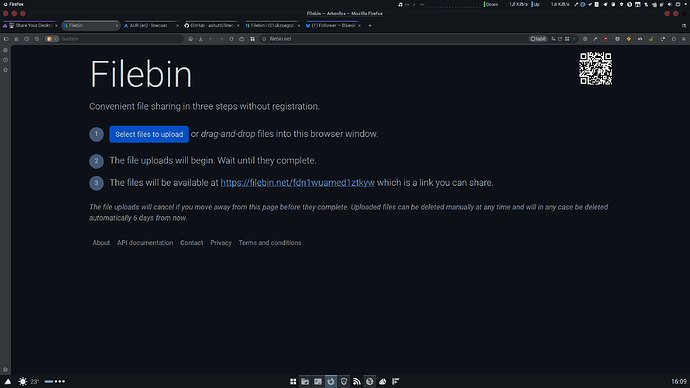690x388 pixels.
Task: Open the Contact footer link
Action: 191,243
